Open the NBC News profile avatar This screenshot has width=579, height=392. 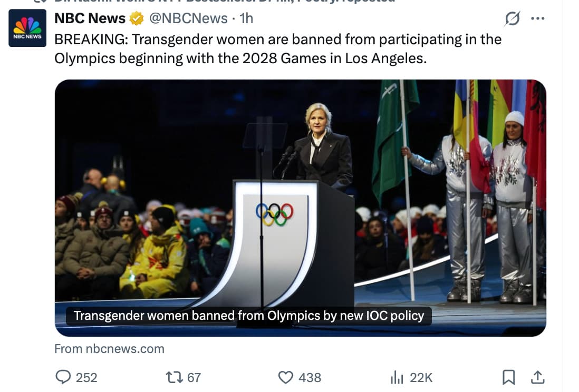point(27,28)
